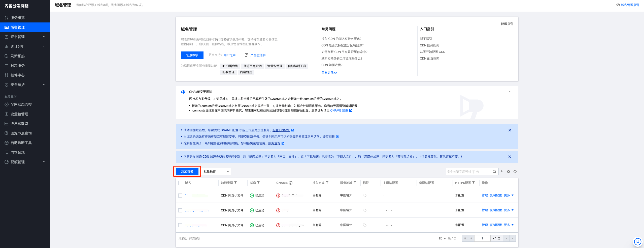Open table column settings gear icon
Image resolution: width=644 pixels, height=248 pixels.
tap(509, 172)
